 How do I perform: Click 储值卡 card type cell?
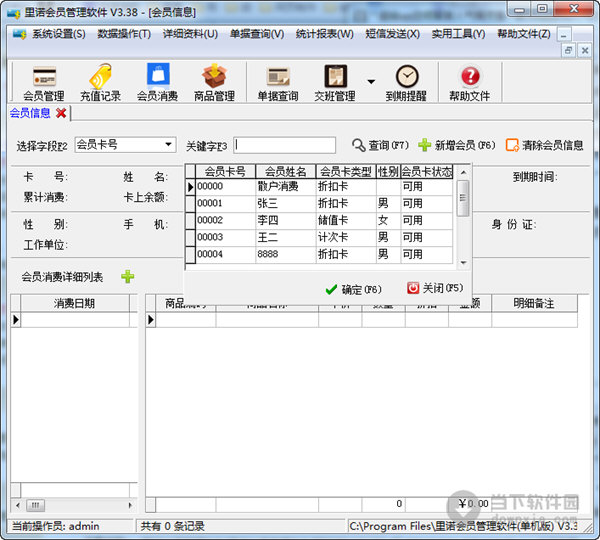pyautogui.click(x=346, y=220)
